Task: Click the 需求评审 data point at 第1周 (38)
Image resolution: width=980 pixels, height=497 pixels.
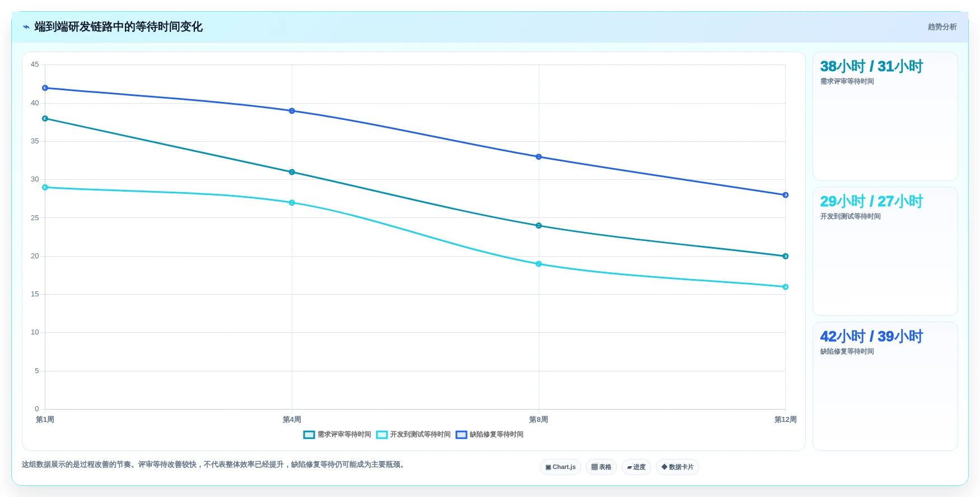Action: pyautogui.click(x=45, y=119)
